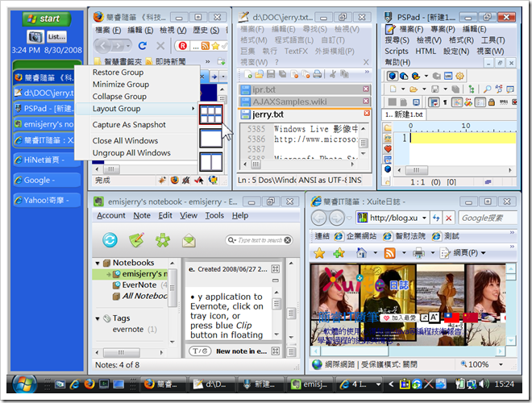Click the camera snapshot icon below start
This screenshot has height=403, width=532.
click(35, 36)
